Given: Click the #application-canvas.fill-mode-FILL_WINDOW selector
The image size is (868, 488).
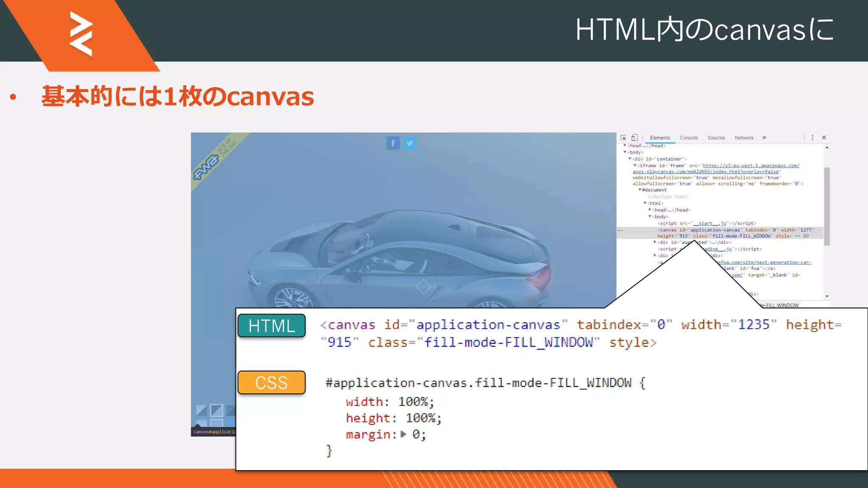Looking at the screenshot, I should [x=479, y=383].
